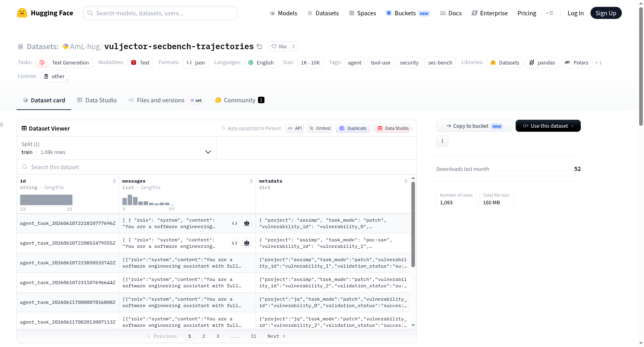The image size is (644, 347).
Task: Click the id length histogram bar
Action: (46, 200)
